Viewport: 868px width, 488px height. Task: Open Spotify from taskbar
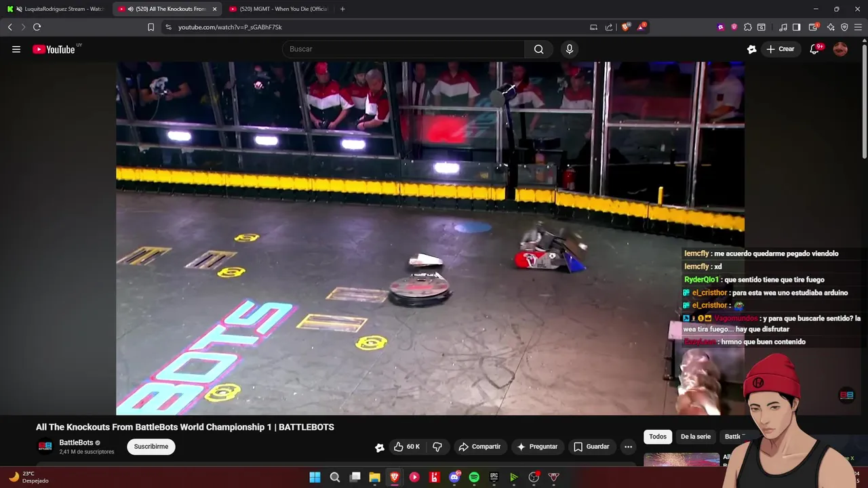[x=474, y=477]
